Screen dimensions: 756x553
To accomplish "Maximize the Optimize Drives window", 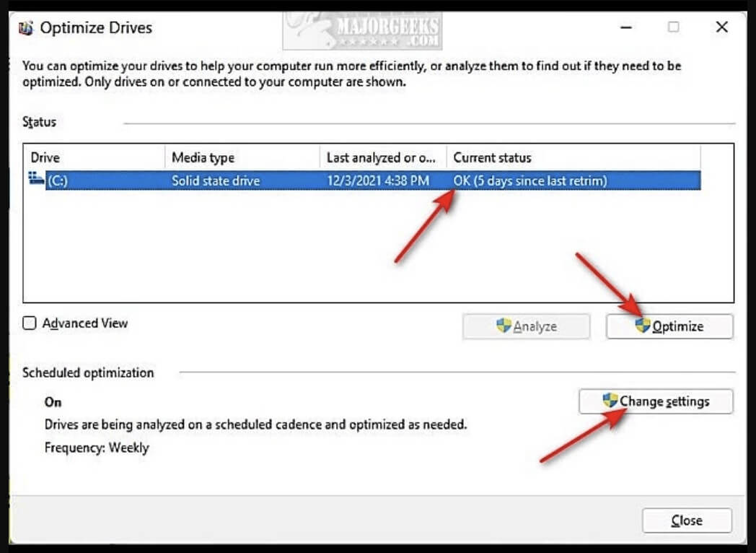I will pyautogui.click(x=673, y=27).
